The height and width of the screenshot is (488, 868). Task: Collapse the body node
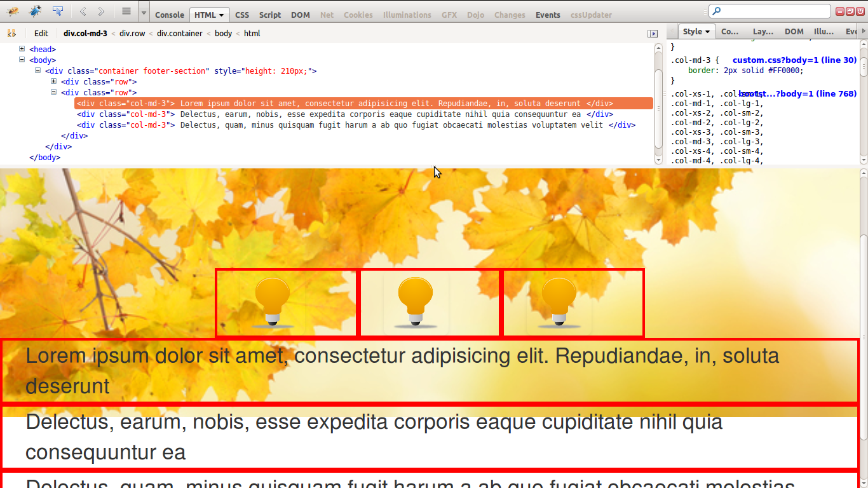[x=22, y=60]
